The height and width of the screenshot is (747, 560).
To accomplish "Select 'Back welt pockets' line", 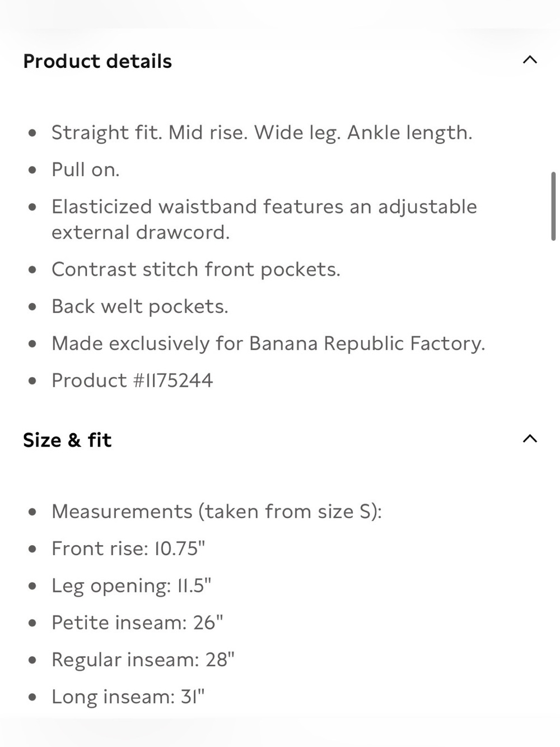I will (140, 307).
